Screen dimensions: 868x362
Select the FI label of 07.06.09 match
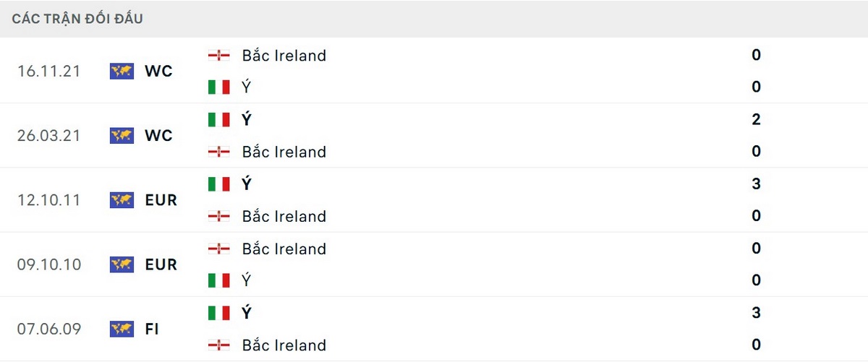click(152, 329)
